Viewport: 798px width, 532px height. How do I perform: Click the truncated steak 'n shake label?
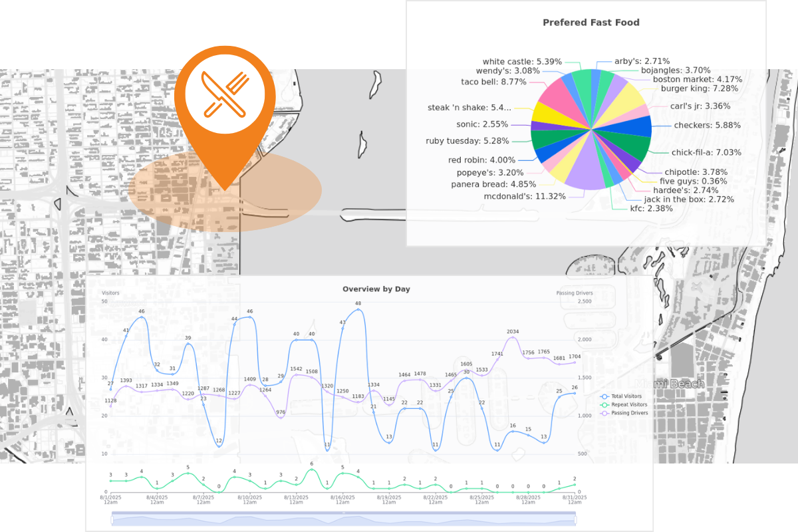click(x=469, y=107)
